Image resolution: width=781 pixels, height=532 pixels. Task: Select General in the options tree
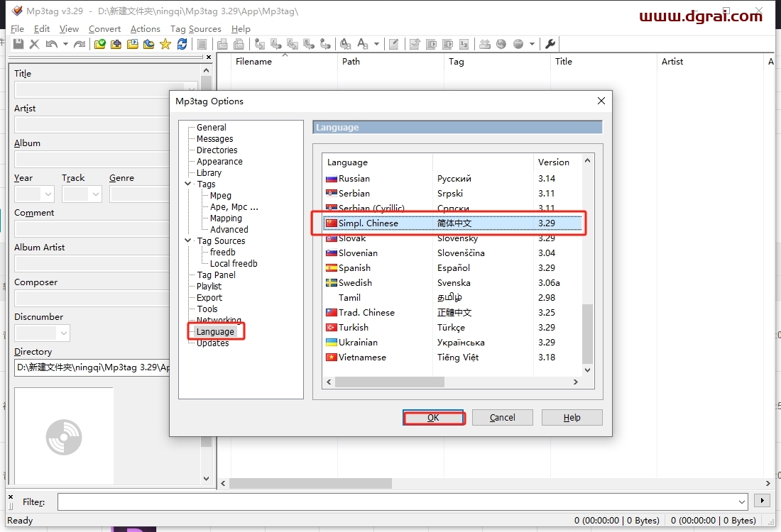tap(211, 128)
